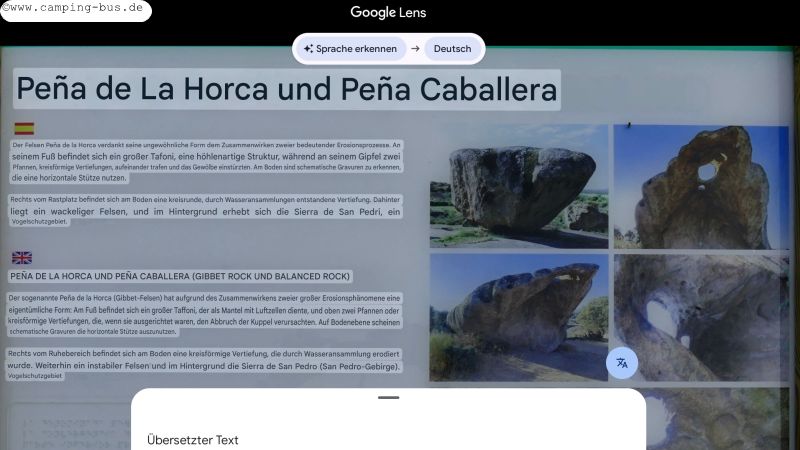Select the top-left balanced boulder photo

coord(518,186)
